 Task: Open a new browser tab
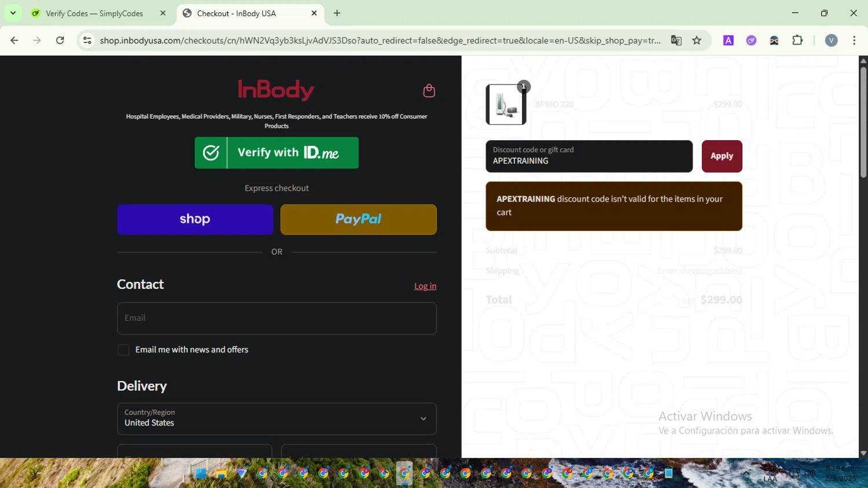(x=337, y=13)
